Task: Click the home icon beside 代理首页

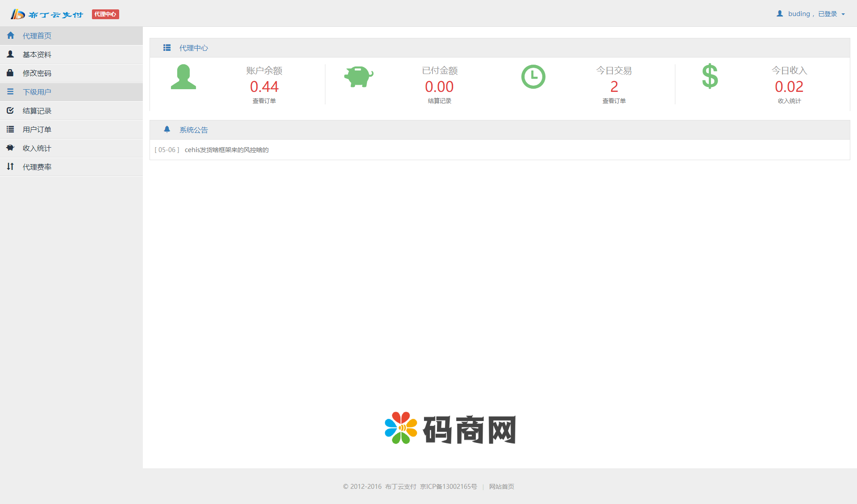Action: pyautogui.click(x=11, y=36)
